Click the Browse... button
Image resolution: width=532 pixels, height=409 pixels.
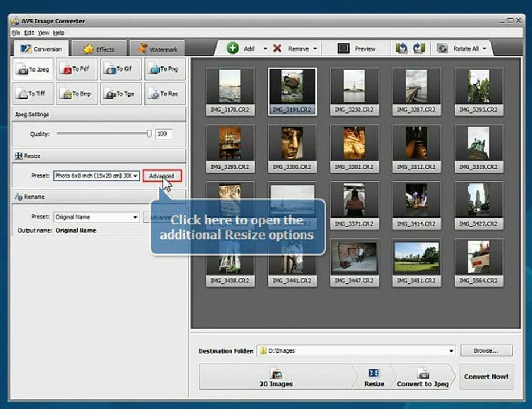tap(486, 350)
